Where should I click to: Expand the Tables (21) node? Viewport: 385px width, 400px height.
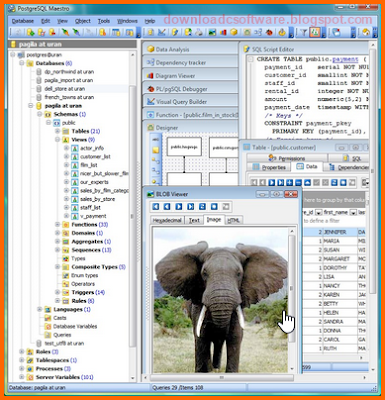(57, 131)
